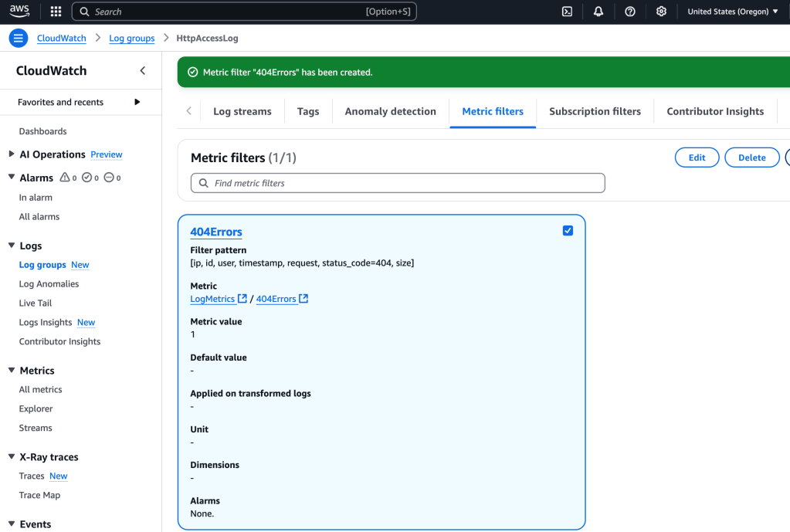Image resolution: width=790 pixels, height=532 pixels.
Task: Open the settings gear in header
Action: click(661, 12)
